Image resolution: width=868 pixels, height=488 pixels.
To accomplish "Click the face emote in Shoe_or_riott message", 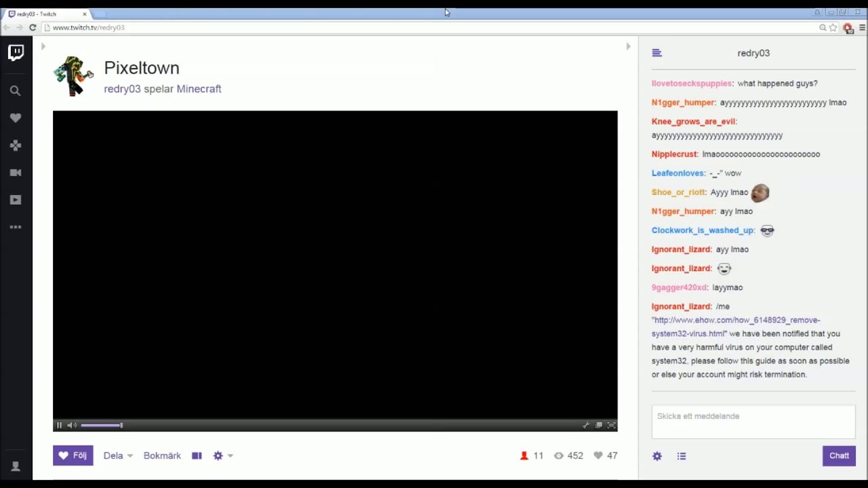I will point(759,192).
